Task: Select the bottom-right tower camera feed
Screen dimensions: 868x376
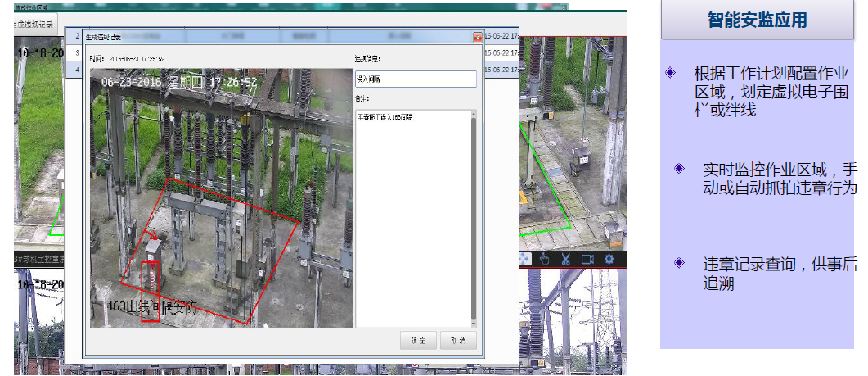Action: (573, 321)
